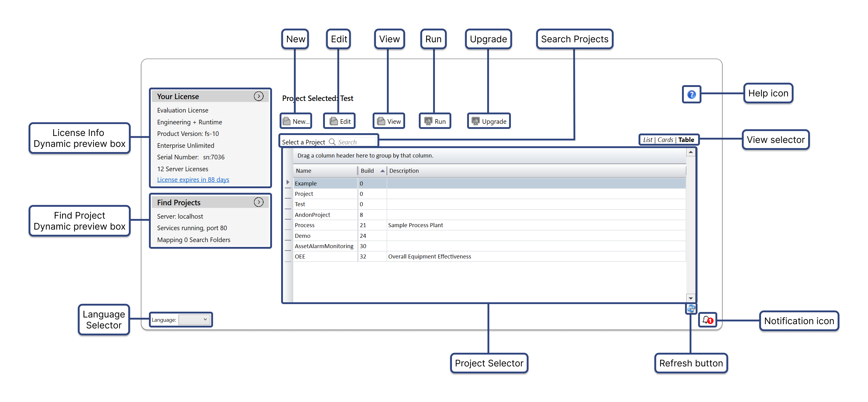This screenshot has width=868, height=402.
Task: Switch to the Table view
Action: (x=686, y=140)
